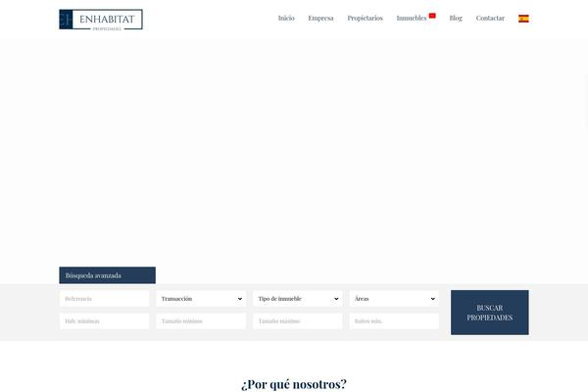Screen dimensions: 588x392
Task: Click the red badge next to Inmuebles
Action: click(432, 16)
